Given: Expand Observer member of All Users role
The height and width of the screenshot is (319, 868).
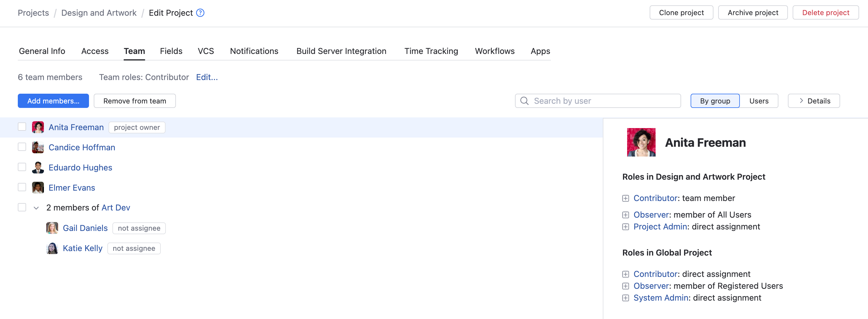Looking at the screenshot, I should click(625, 215).
